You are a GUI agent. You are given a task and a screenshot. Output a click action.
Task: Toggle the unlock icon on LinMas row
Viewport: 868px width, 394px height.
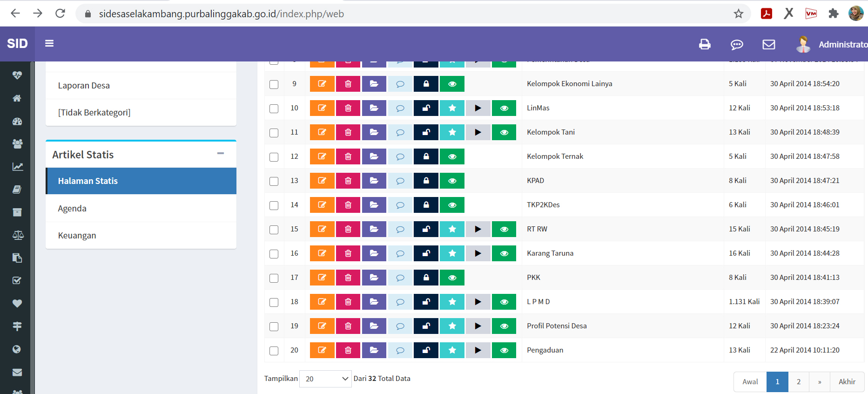pyautogui.click(x=426, y=108)
